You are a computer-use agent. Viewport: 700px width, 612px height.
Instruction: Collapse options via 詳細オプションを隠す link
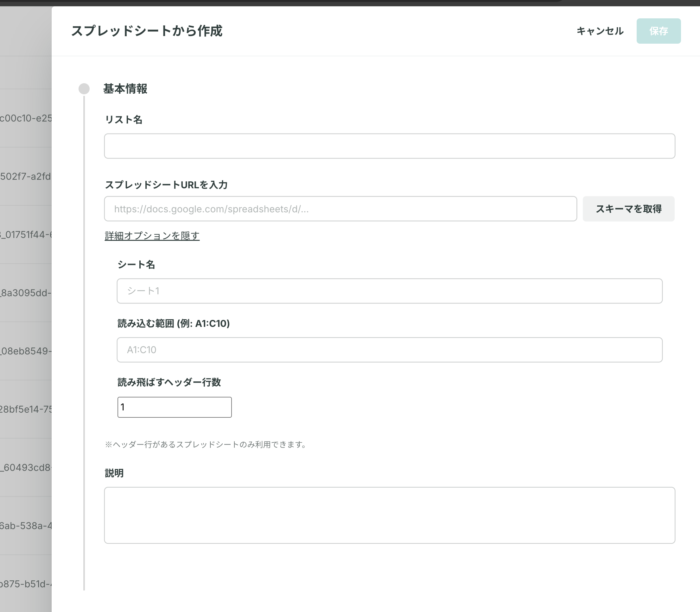click(x=152, y=236)
